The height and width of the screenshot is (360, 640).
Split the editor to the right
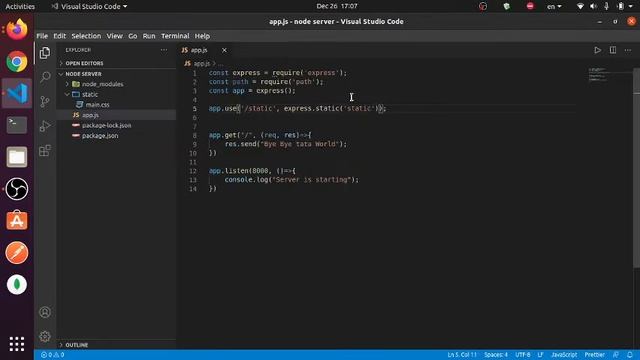click(613, 50)
